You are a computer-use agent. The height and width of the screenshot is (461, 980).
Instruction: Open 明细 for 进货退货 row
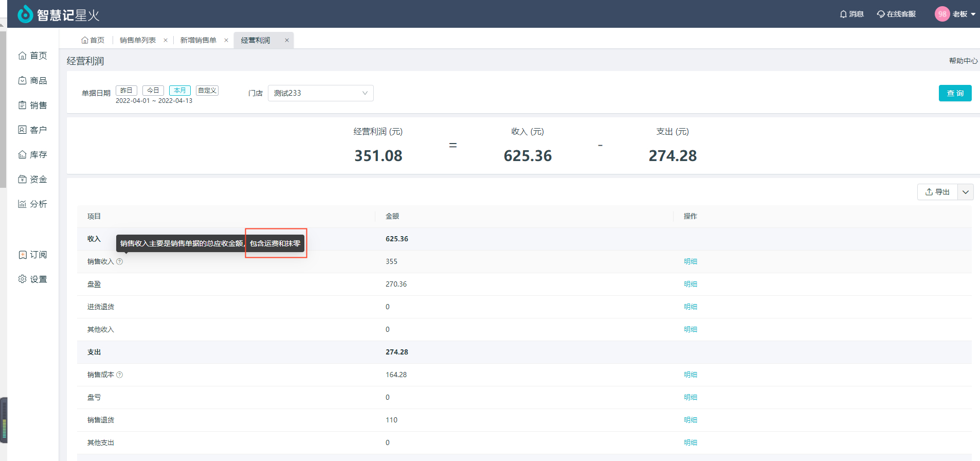point(691,307)
